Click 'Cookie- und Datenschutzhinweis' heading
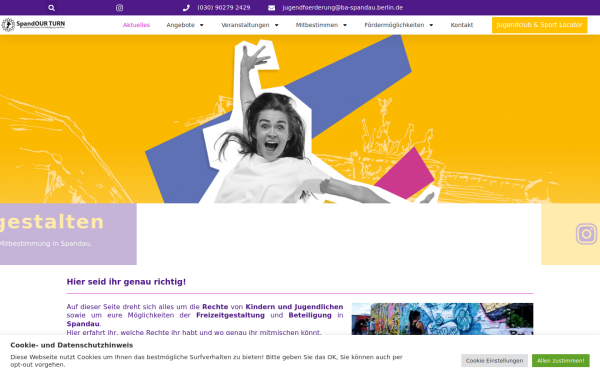Screen dimensions: 600x375 pyautogui.click(x=72, y=345)
